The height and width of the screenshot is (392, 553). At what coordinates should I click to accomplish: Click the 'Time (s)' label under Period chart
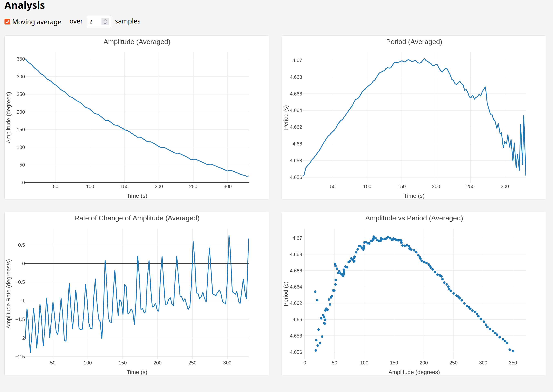click(x=414, y=196)
